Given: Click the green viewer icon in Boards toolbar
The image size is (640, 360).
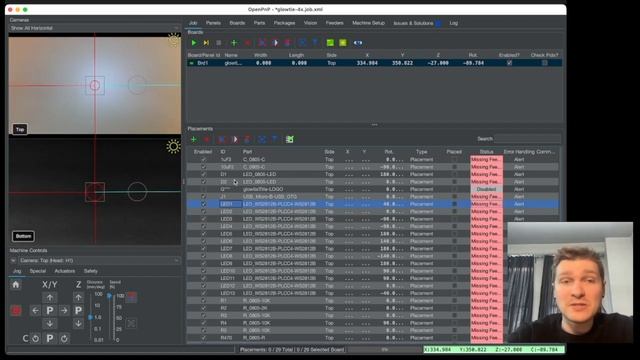Looking at the screenshot, I should 330,42.
